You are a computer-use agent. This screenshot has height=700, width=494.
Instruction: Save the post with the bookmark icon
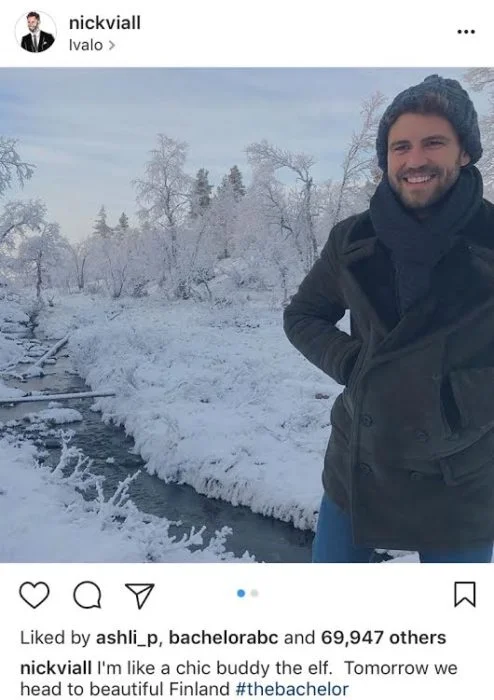pos(465,594)
